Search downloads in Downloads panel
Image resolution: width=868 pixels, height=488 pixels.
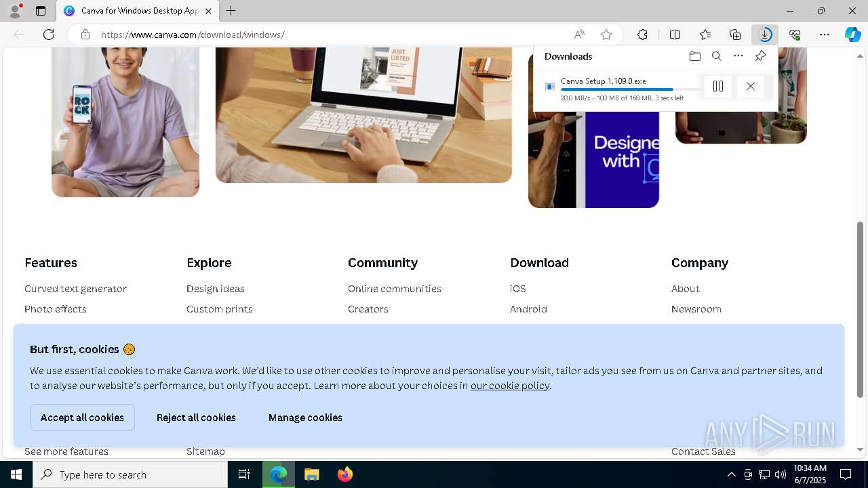(717, 56)
